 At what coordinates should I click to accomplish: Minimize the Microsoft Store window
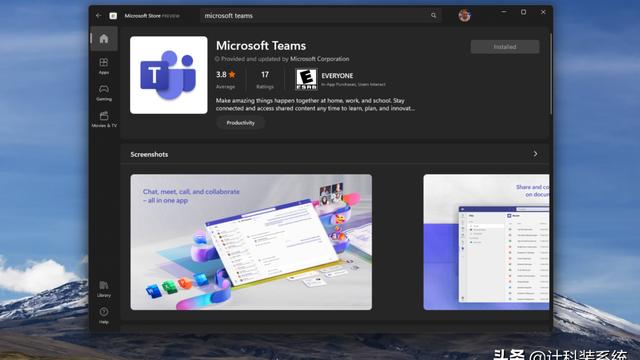pyautogui.click(x=504, y=12)
